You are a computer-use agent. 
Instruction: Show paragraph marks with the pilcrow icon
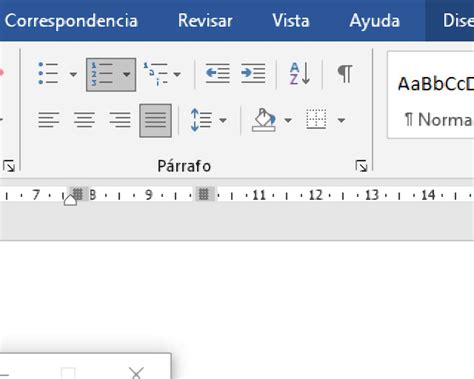click(345, 74)
